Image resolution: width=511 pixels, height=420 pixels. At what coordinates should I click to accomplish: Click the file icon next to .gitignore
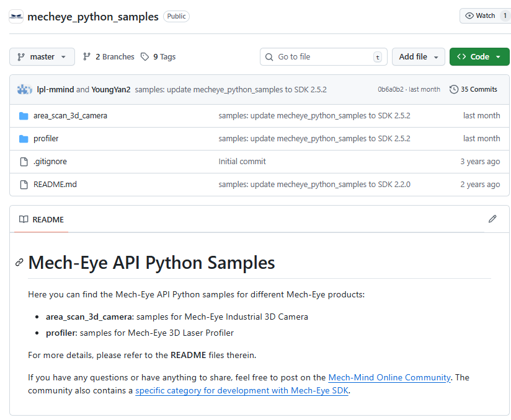pos(23,161)
